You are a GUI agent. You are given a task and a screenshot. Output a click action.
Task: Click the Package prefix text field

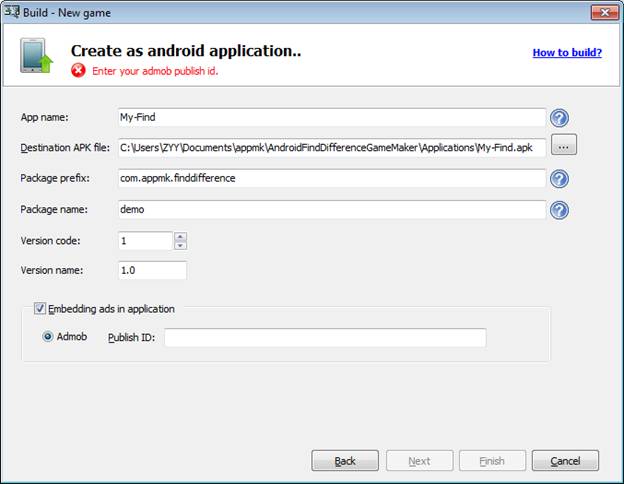[332, 178]
